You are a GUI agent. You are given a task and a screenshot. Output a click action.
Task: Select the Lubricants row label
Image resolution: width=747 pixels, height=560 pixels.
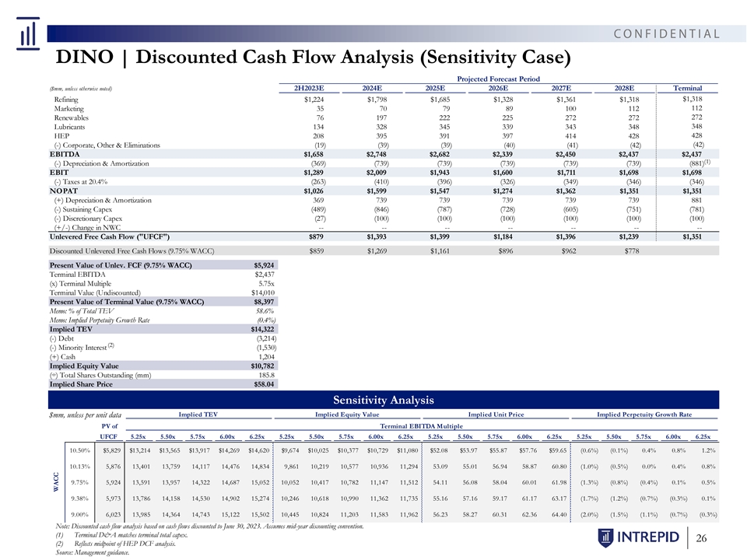click(x=69, y=127)
